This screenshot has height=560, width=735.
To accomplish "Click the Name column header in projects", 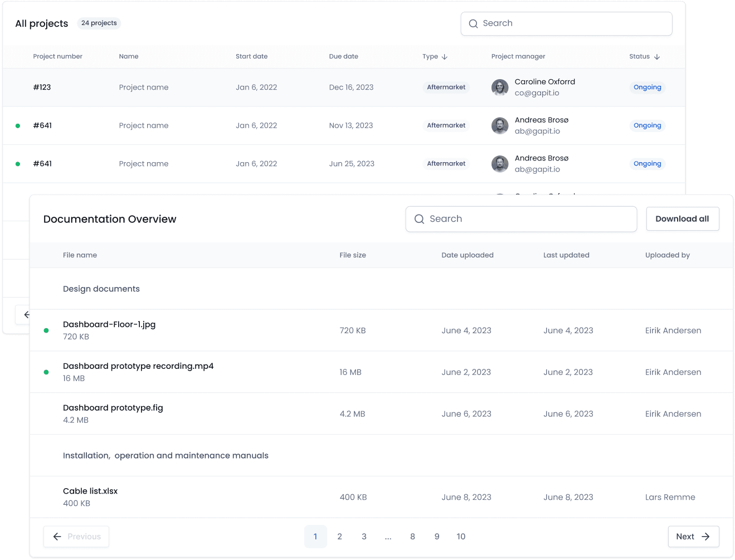I will coord(129,57).
